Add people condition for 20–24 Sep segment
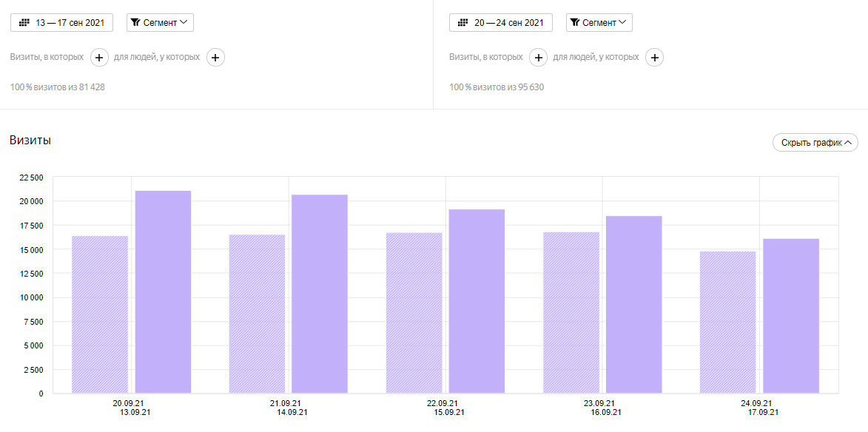The height and width of the screenshot is (432, 868). (x=654, y=57)
